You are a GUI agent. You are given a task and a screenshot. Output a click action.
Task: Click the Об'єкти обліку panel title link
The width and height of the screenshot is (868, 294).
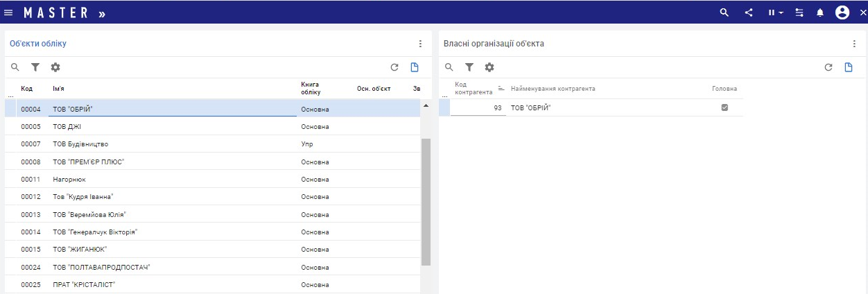pos(38,44)
